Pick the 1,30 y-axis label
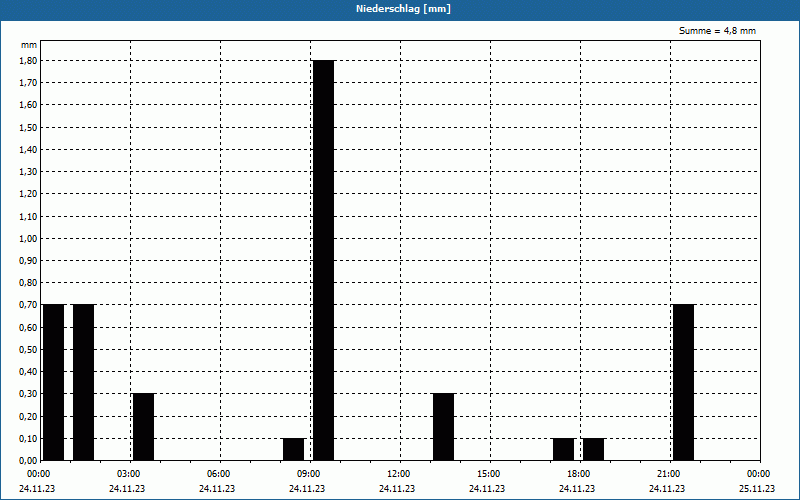 [29, 172]
